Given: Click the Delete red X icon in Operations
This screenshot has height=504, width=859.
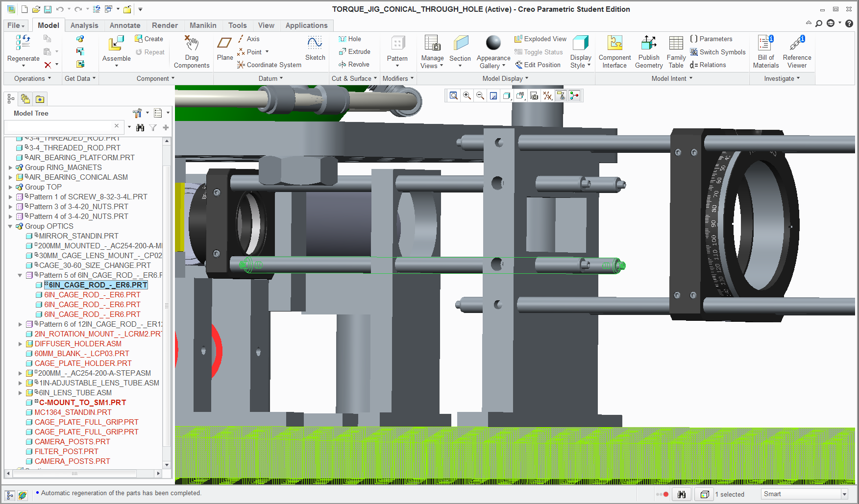Looking at the screenshot, I should (48, 65).
